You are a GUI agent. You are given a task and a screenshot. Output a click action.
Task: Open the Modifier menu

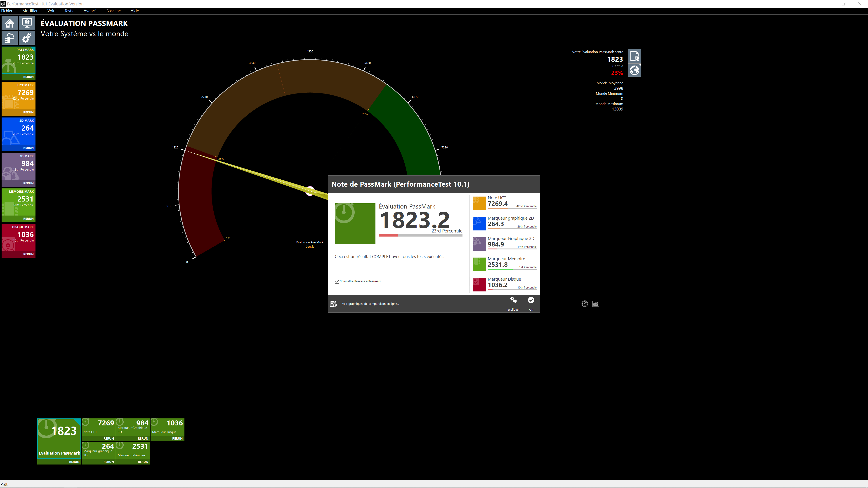[x=30, y=11]
